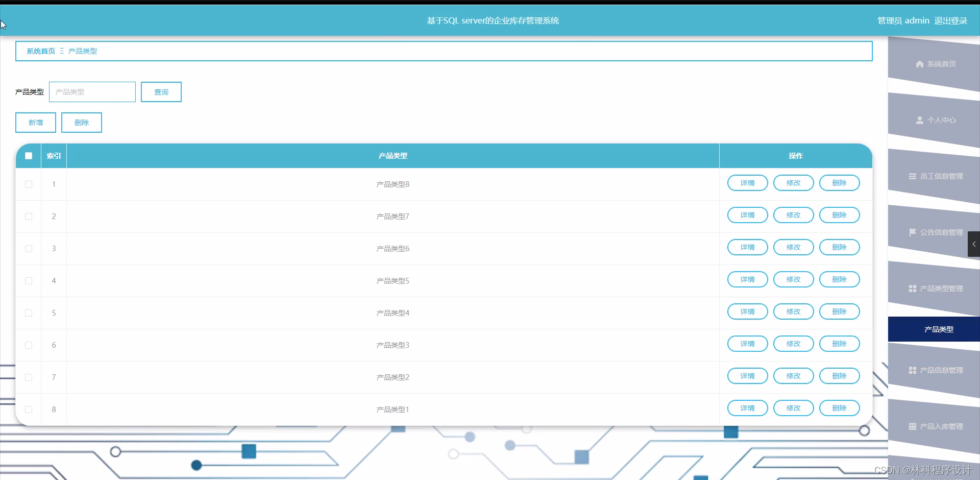980x480 pixels.
Task: Click the grid icon for 产品信息管理
Action: [913, 370]
